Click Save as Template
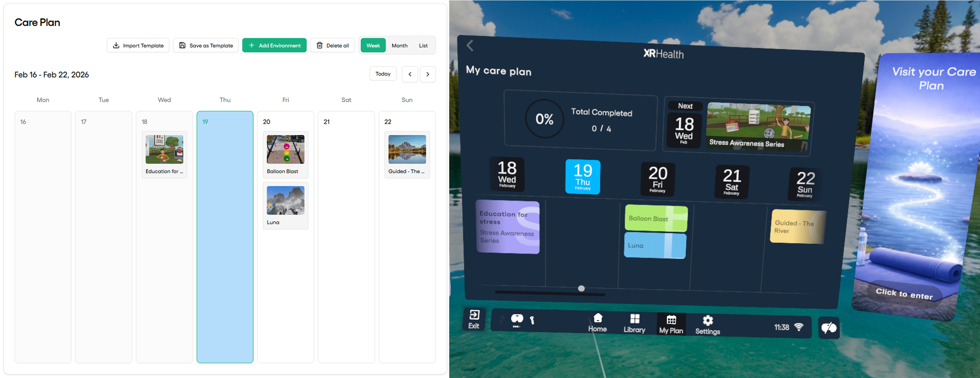 point(206,45)
